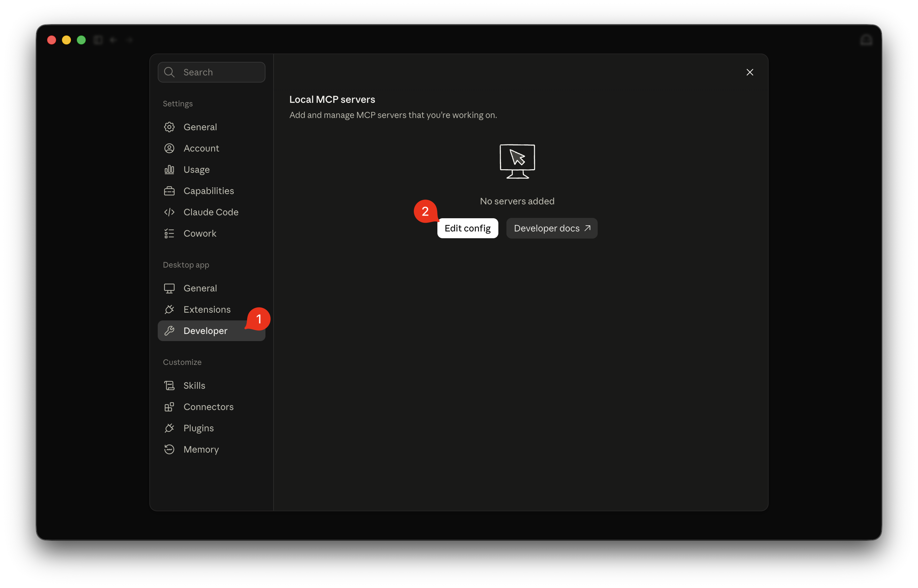918x588 pixels.
Task: Click the Capabilities briefcase icon
Action: tap(169, 191)
